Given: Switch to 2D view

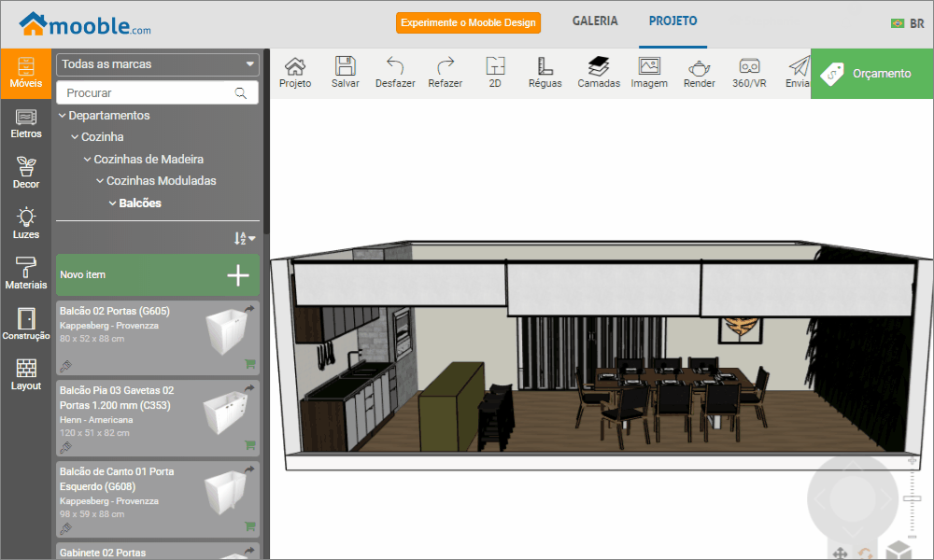Looking at the screenshot, I should [495, 73].
